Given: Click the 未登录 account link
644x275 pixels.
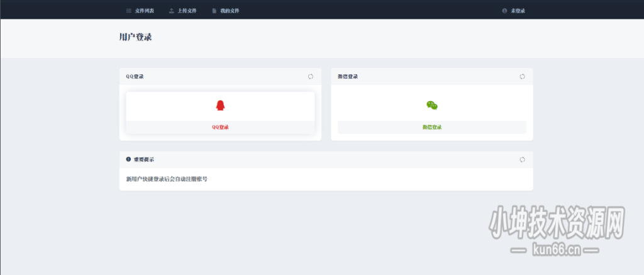Looking at the screenshot, I should [x=513, y=11].
